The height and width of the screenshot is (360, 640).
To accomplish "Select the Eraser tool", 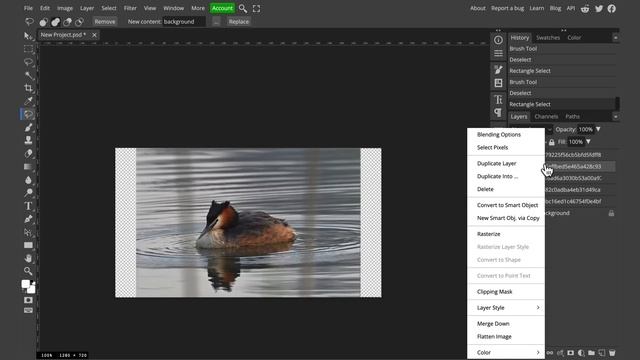I will 28,153.
